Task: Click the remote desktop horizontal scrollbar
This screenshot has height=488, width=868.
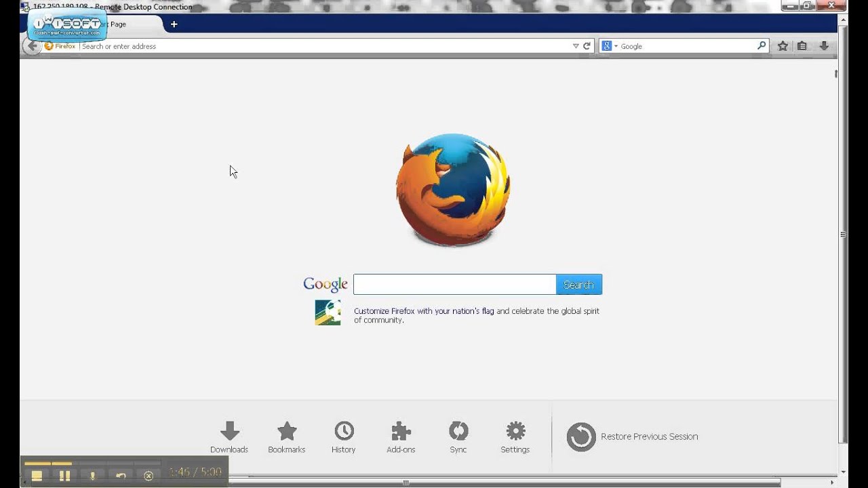Action: click(505, 483)
